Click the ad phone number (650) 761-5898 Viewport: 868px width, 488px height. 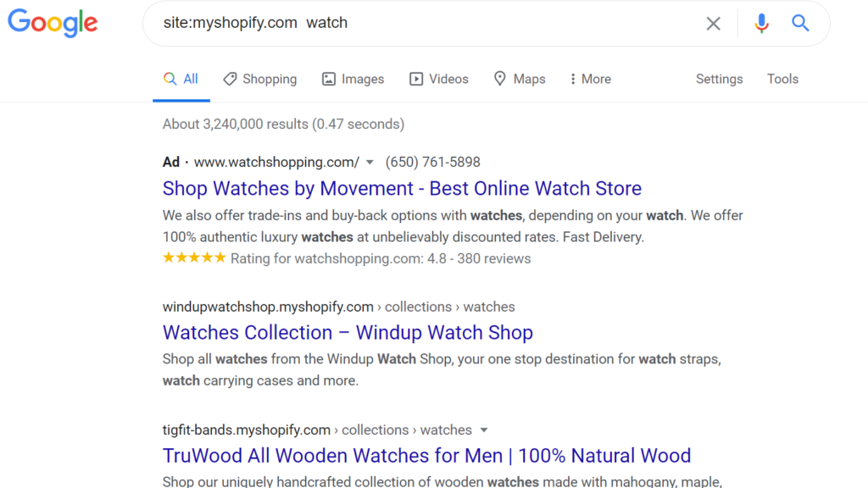point(433,162)
